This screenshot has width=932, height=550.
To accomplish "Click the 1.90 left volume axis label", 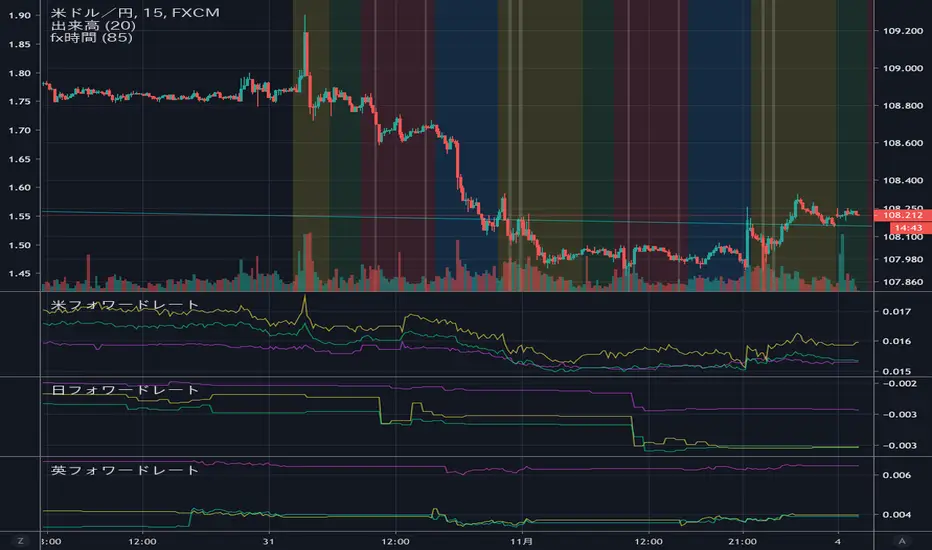I will (x=20, y=15).
